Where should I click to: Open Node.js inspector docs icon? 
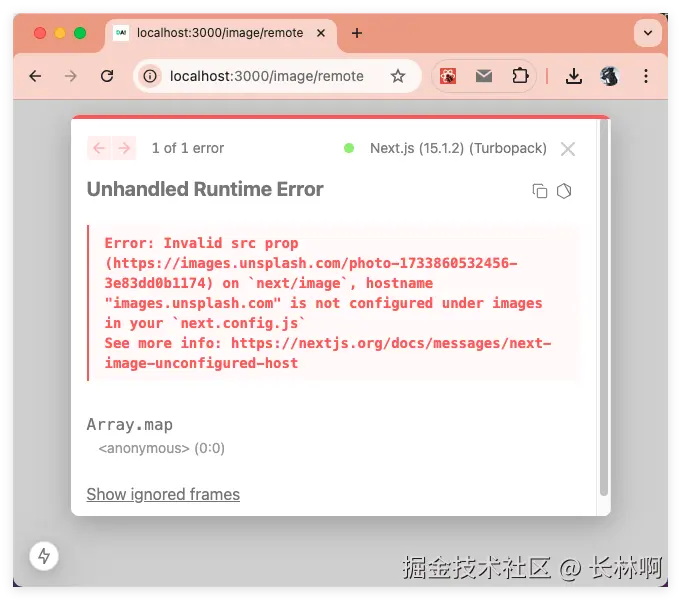coord(564,191)
